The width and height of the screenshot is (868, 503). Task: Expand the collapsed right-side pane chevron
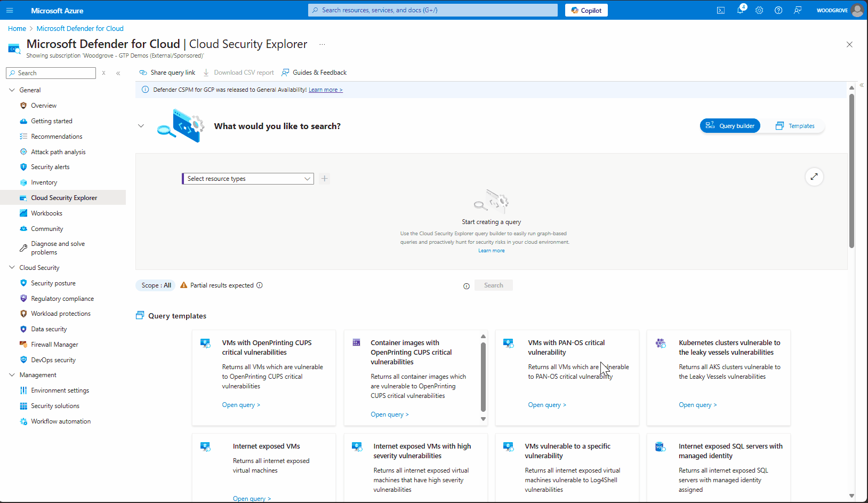coord(862,85)
